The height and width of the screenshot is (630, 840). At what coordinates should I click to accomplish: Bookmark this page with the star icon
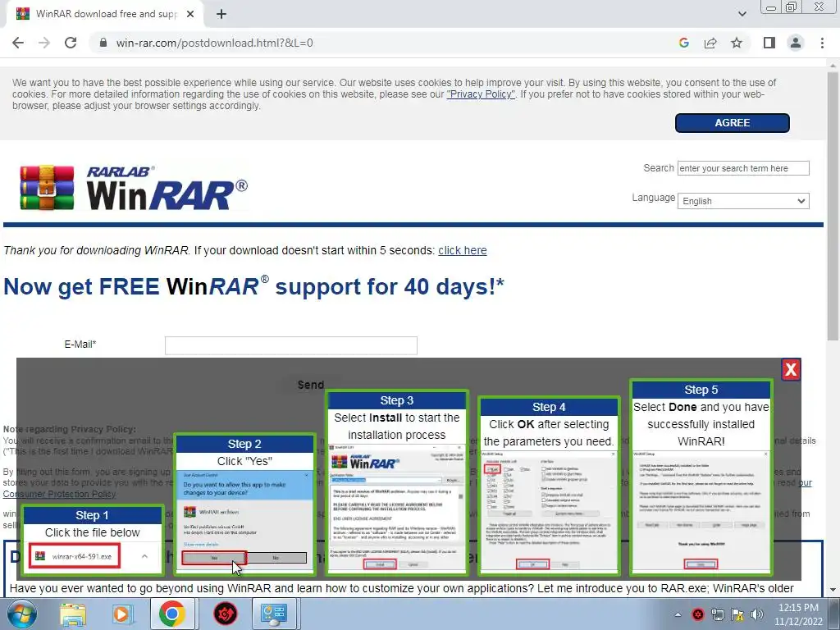737,43
